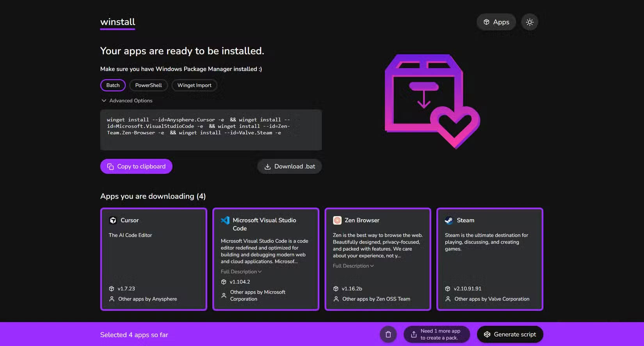Click the person icon beside Microsoft Corporation
Viewport: 644px width, 346px height.
tap(224, 295)
